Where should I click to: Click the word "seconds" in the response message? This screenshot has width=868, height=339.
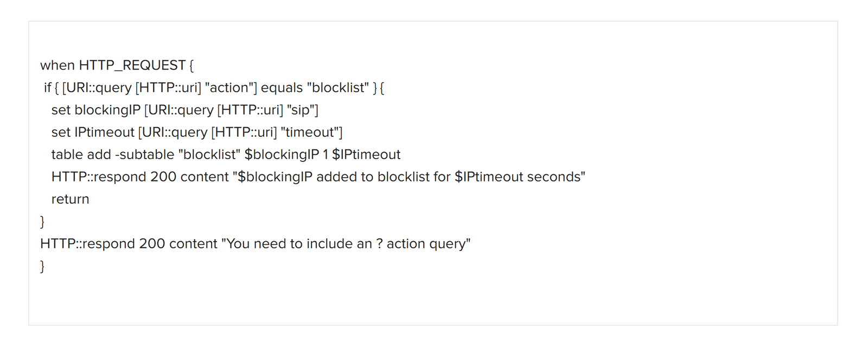click(x=556, y=177)
